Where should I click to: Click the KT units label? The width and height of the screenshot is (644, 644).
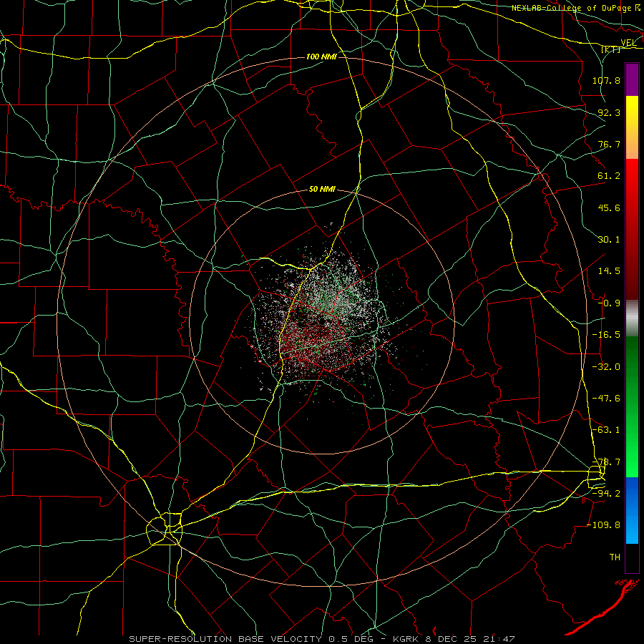[611, 49]
